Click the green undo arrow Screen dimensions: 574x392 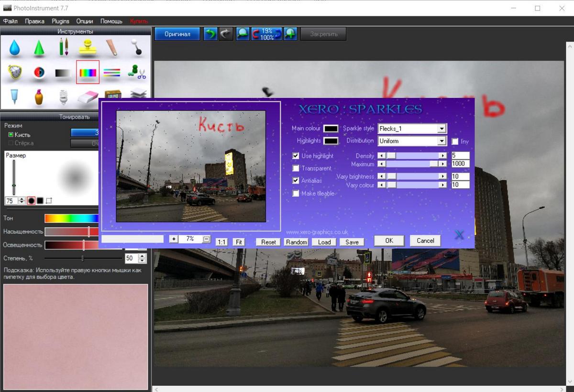pyautogui.click(x=210, y=34)
